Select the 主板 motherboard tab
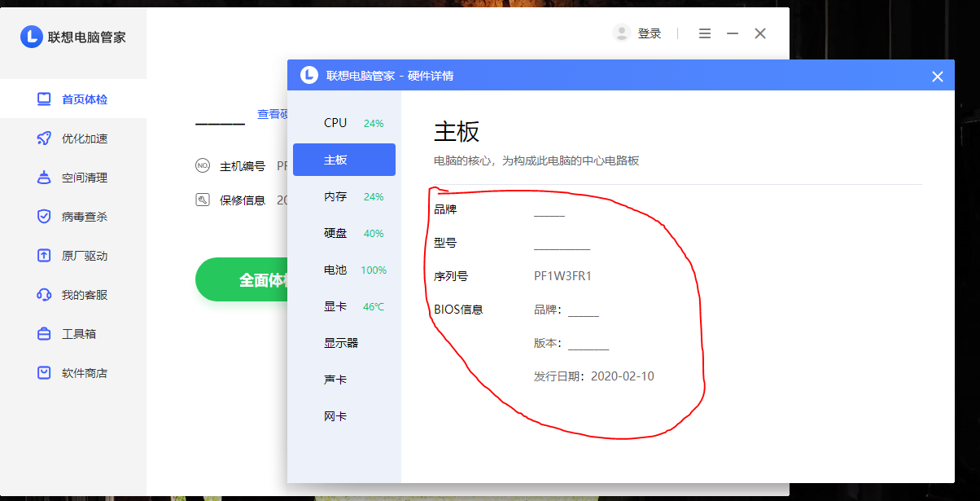 point(344,160)
